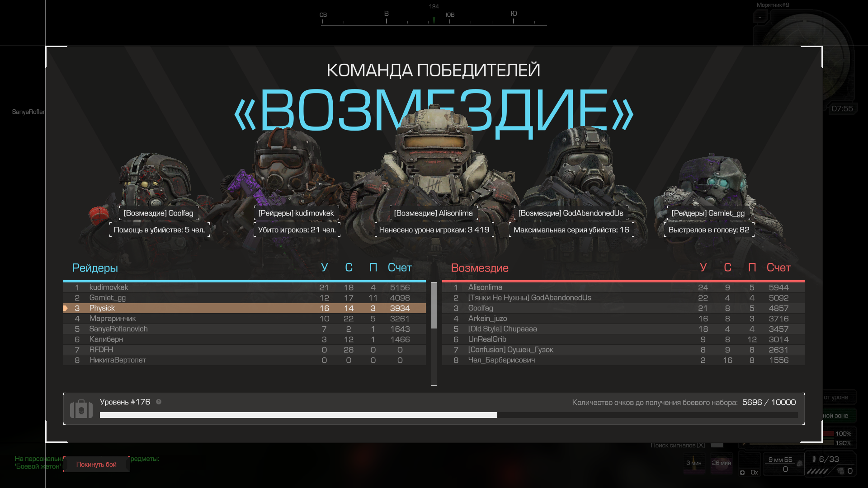Select the Чел_Барбарисович player row

click(x=623, y=360)
